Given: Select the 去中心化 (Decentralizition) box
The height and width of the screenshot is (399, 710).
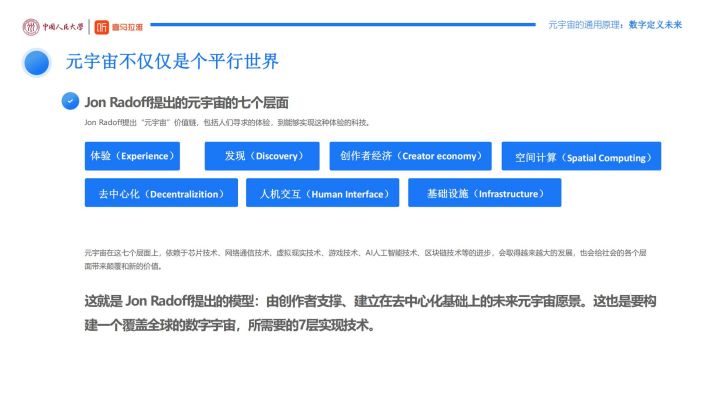Looking at the screenshot, I should point(161,192).
